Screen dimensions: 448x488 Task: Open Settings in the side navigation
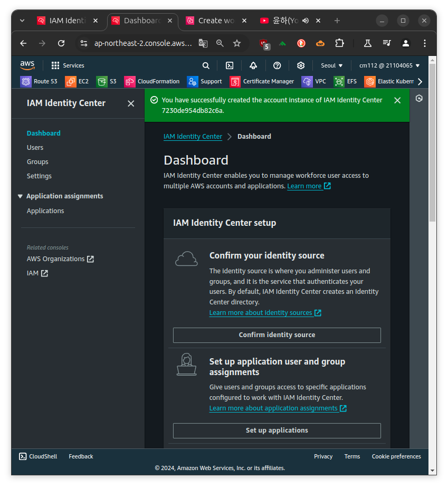click(39, 176)
